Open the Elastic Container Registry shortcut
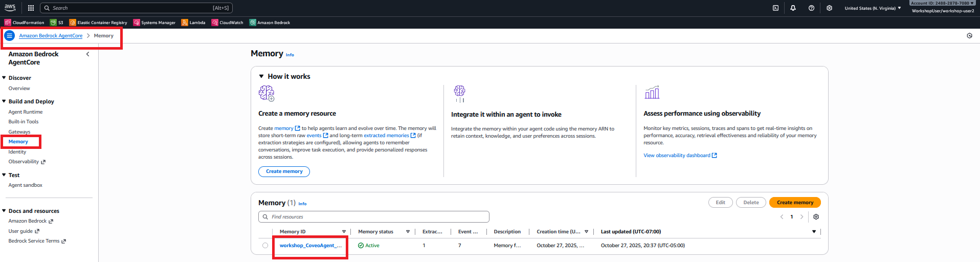This screenshot has height=262, width=980. click(x=98, y=23)
